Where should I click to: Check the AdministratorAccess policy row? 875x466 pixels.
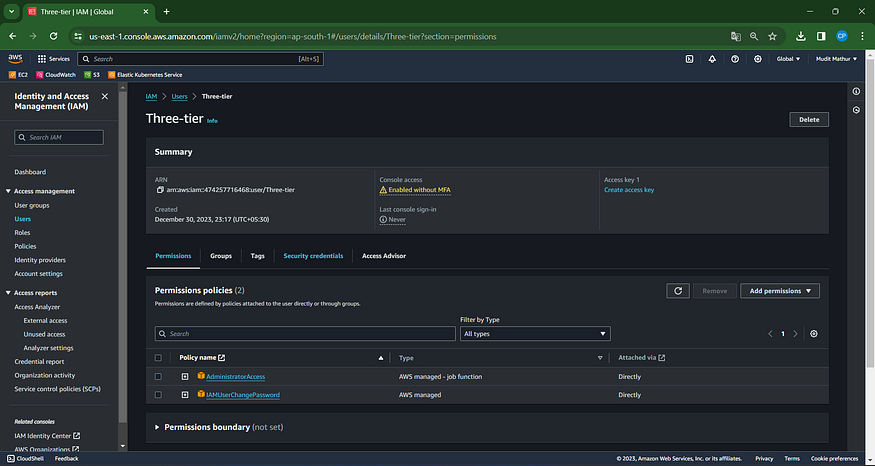[158, 377]
